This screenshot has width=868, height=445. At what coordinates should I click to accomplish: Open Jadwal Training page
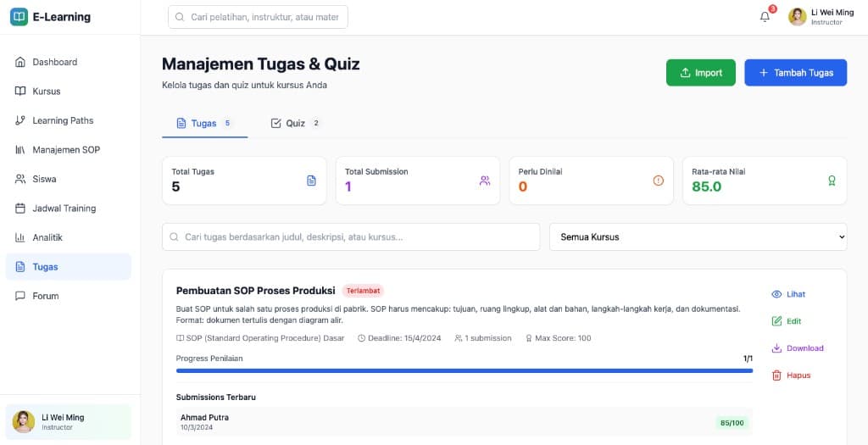pyautogui.click(x=64, y=209)
